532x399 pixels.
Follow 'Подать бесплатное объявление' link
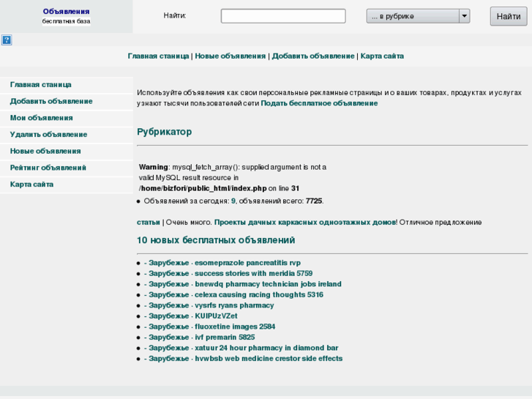[x=319, y=103]
